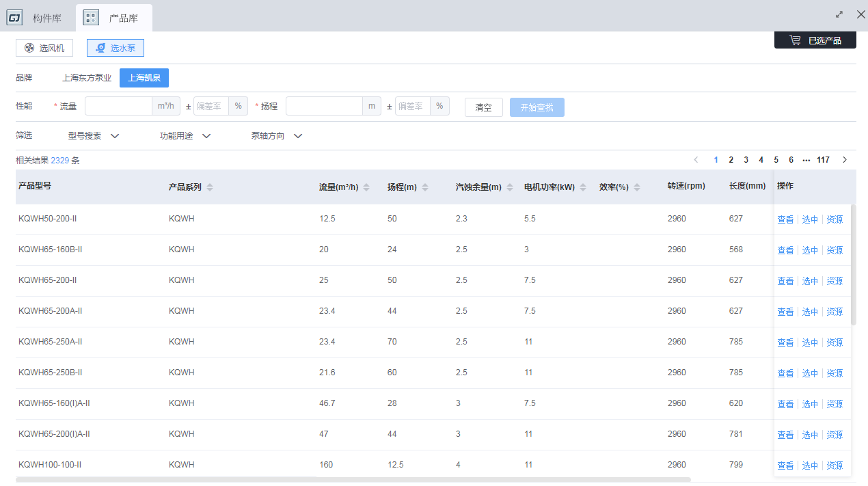Click 选中 for KQWH65-200(I)A-II
Image resolution: width=868 pixels, height=486 pixels.
point(810,435)
